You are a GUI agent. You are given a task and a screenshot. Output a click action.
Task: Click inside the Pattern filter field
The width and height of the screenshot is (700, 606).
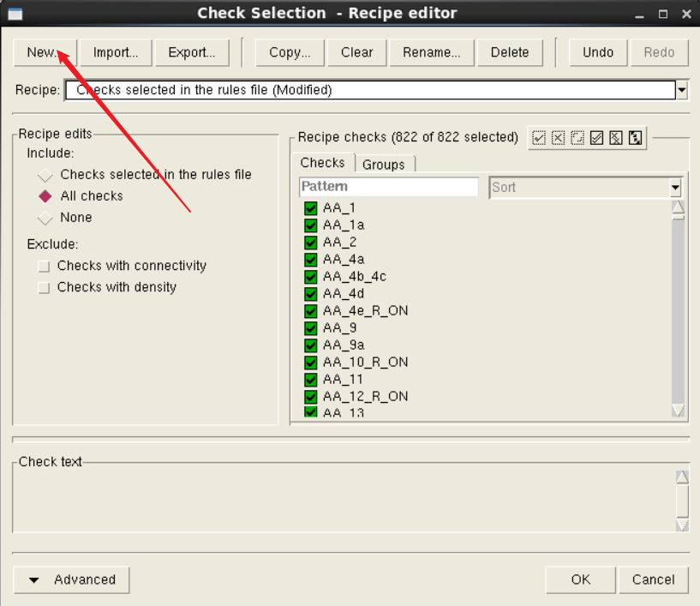(x=387, y=186)
